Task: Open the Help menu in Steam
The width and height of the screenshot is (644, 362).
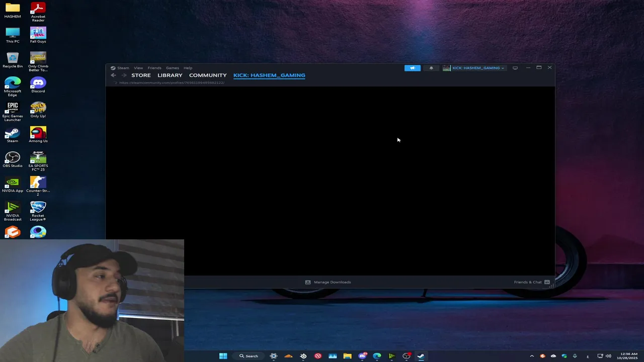Action: [x=188, y=68]
